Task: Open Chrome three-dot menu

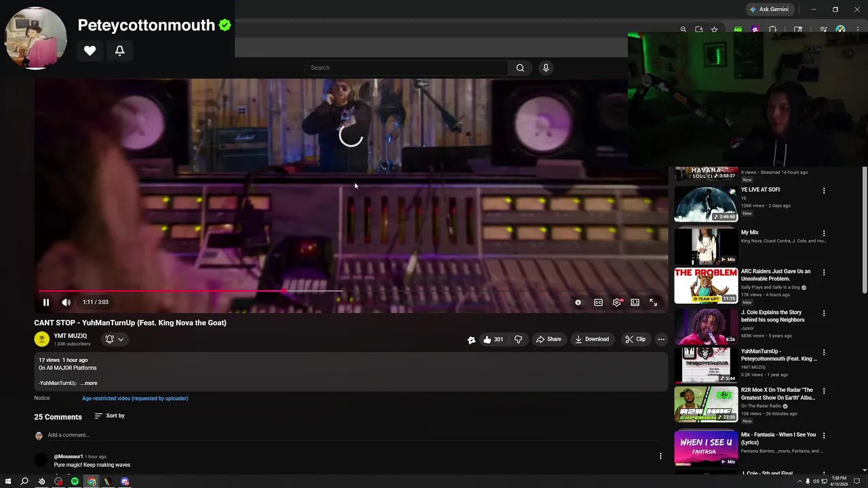Action: pyautogui.click(x=857, y=29)
